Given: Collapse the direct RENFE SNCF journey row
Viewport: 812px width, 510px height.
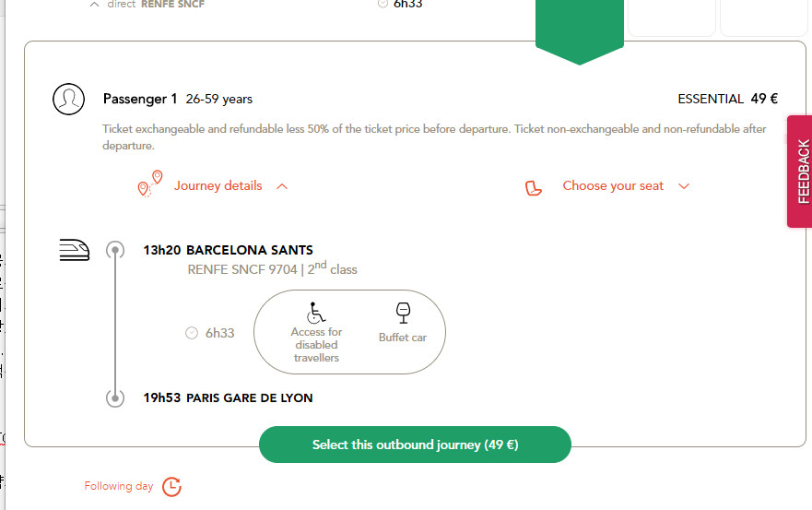Looking at the screenshot, I should tap(94, 5).
